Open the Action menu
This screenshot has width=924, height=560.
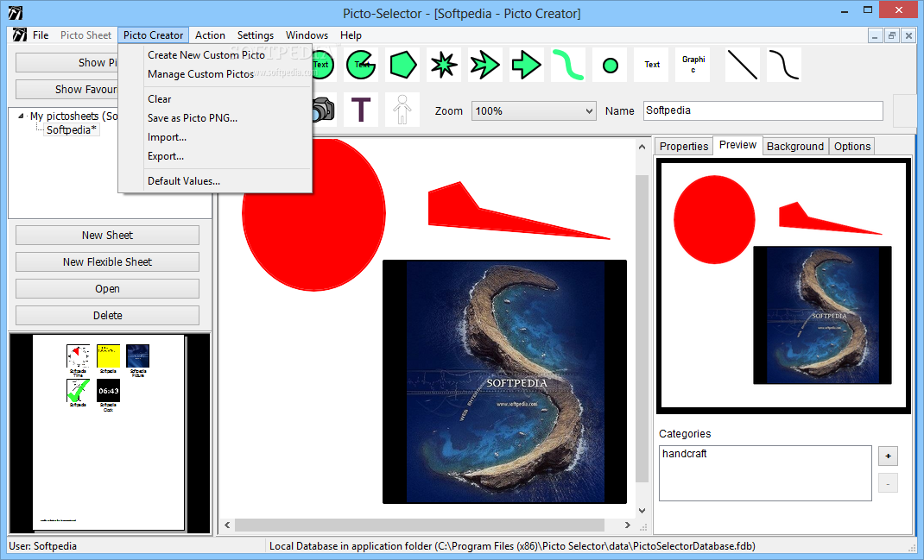coord(210,35)
